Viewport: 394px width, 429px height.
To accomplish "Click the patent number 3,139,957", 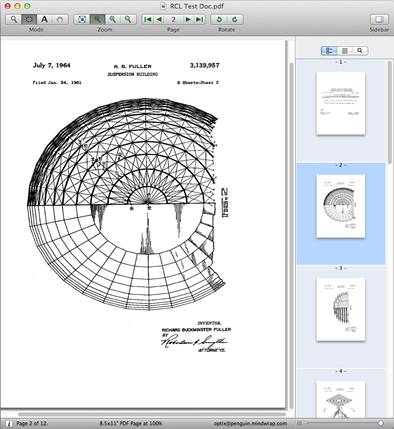I will [205, 65].
